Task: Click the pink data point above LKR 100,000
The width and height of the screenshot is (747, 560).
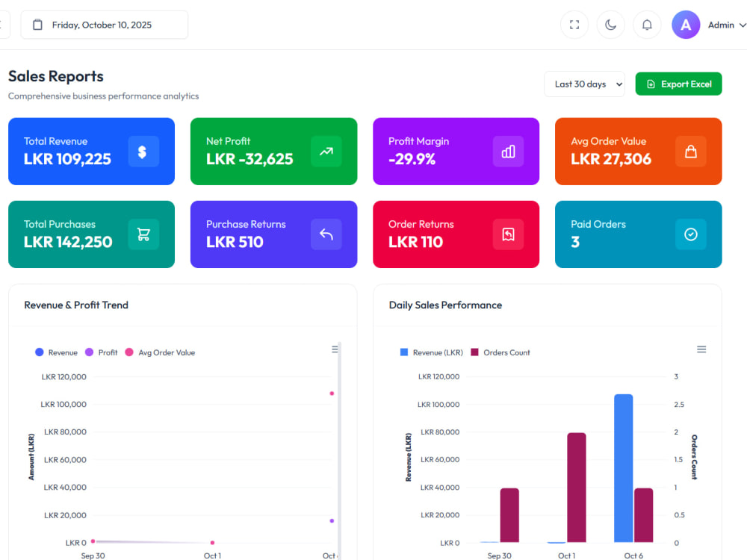Action: [x=332, y=393]
